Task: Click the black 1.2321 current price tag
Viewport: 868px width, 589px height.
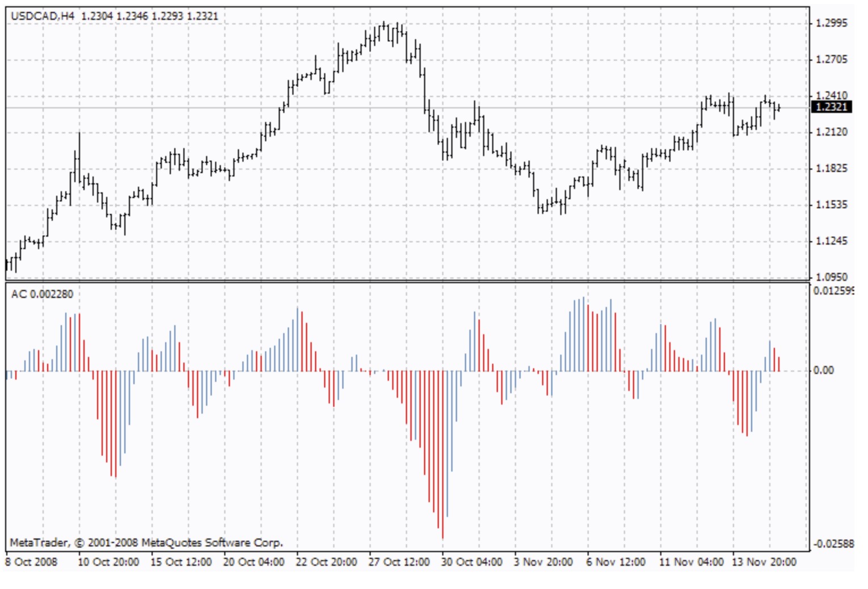Action: [832, 107]
